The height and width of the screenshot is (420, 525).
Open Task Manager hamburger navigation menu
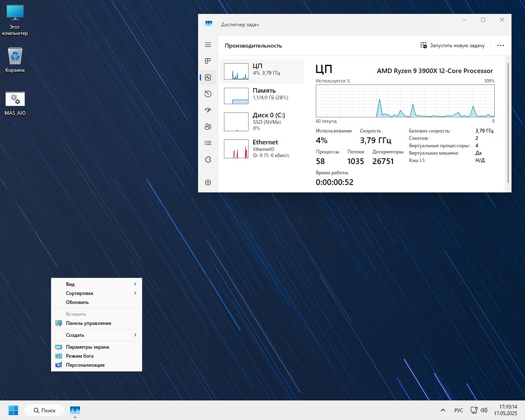pos(208,45)
